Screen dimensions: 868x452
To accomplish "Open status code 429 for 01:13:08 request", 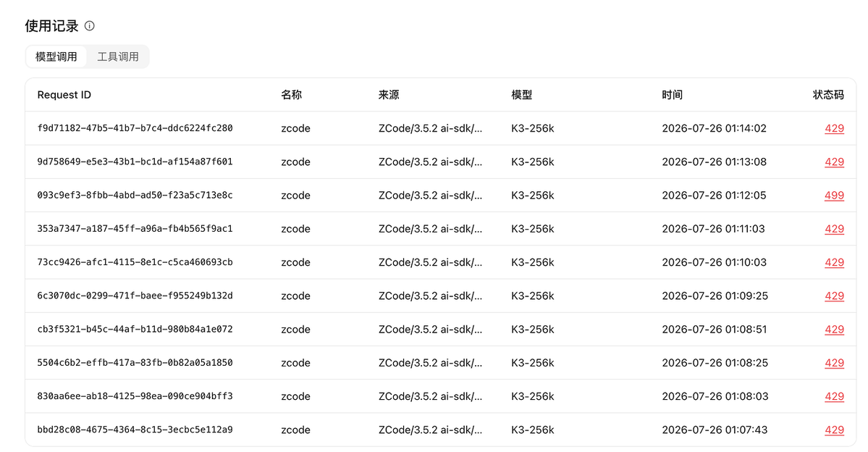I will pyautogui.click(x=834, y=162).
